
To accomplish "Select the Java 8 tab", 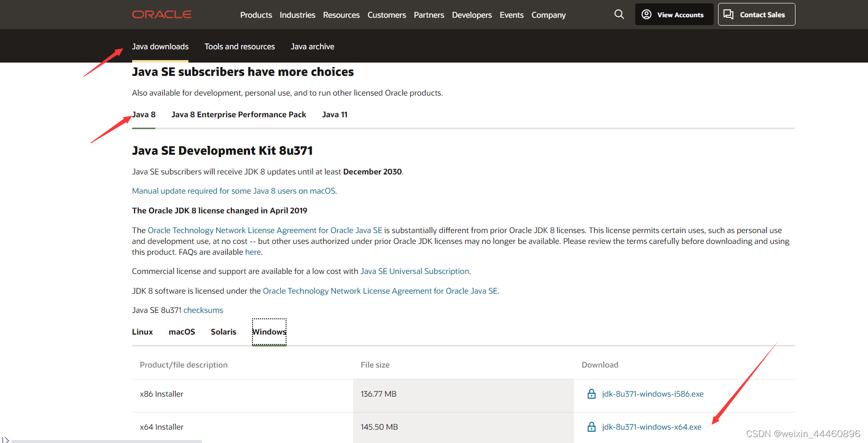I will click(x=144, y=114).
